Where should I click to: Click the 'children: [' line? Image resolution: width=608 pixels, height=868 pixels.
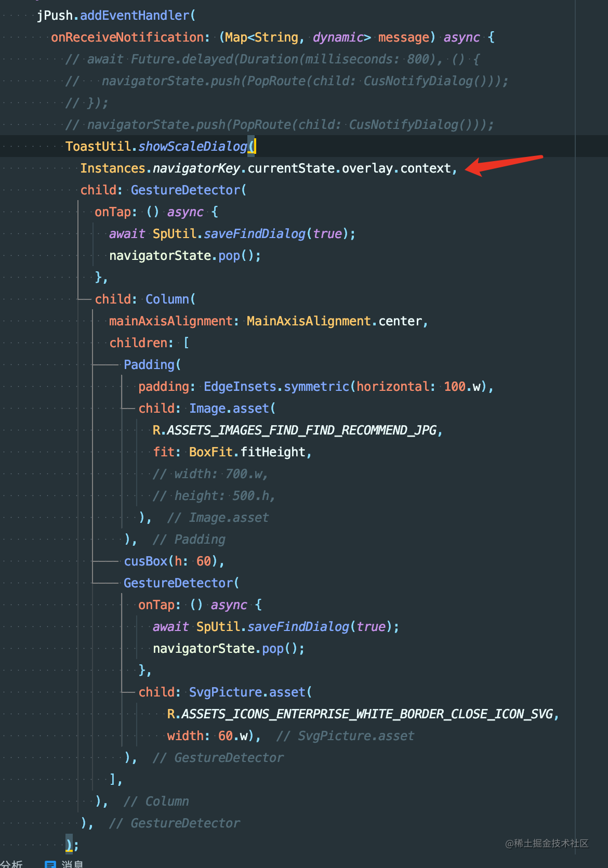coord(149,343)
